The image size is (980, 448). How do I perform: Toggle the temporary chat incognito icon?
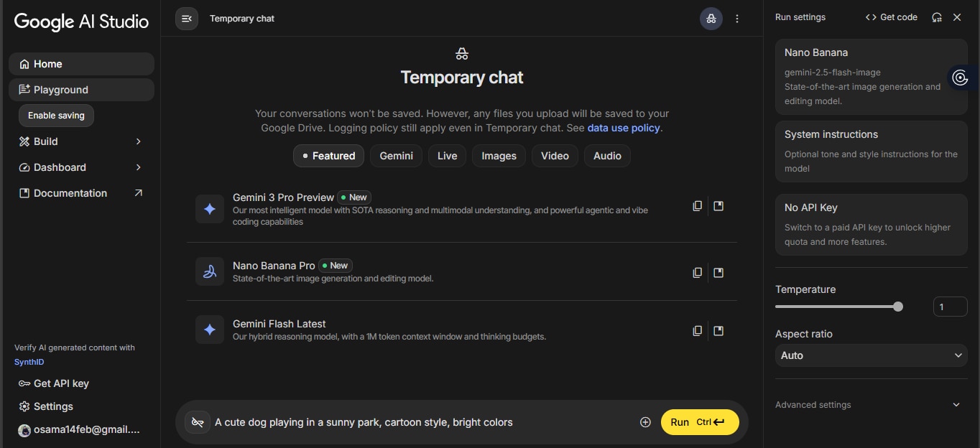[x=711, y=19]
